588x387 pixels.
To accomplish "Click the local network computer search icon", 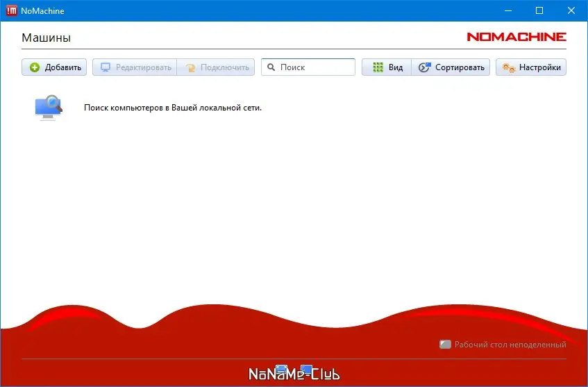I will coord(49,108).
